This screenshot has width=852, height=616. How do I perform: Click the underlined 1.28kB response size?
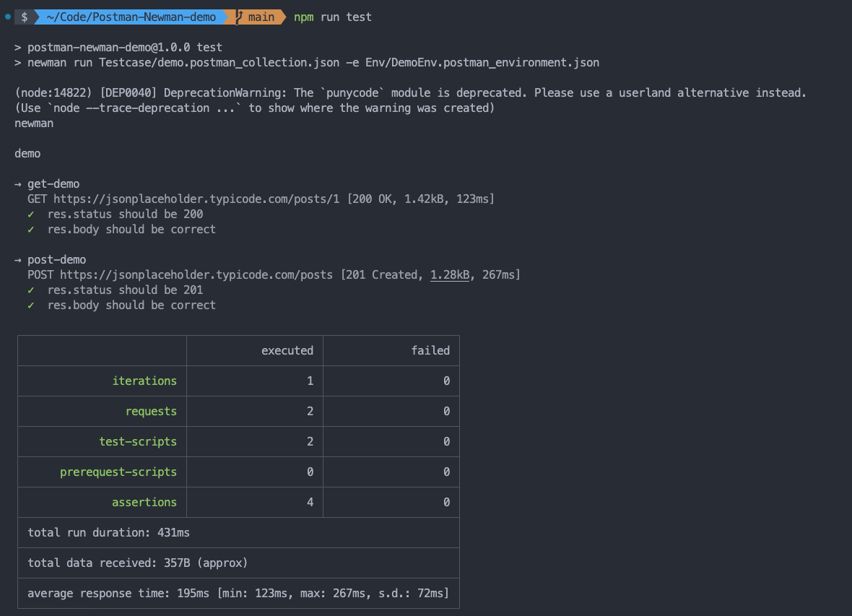point(451,275)
